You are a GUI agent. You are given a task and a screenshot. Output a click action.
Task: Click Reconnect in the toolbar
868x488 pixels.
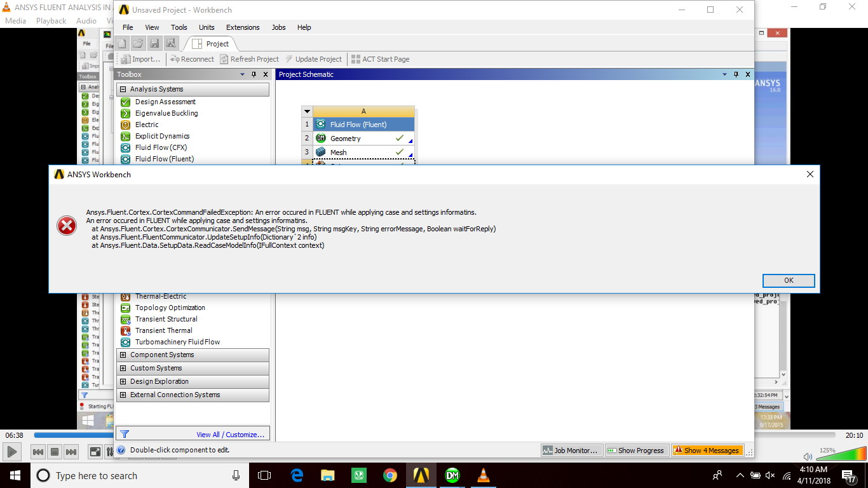[192, 59]
